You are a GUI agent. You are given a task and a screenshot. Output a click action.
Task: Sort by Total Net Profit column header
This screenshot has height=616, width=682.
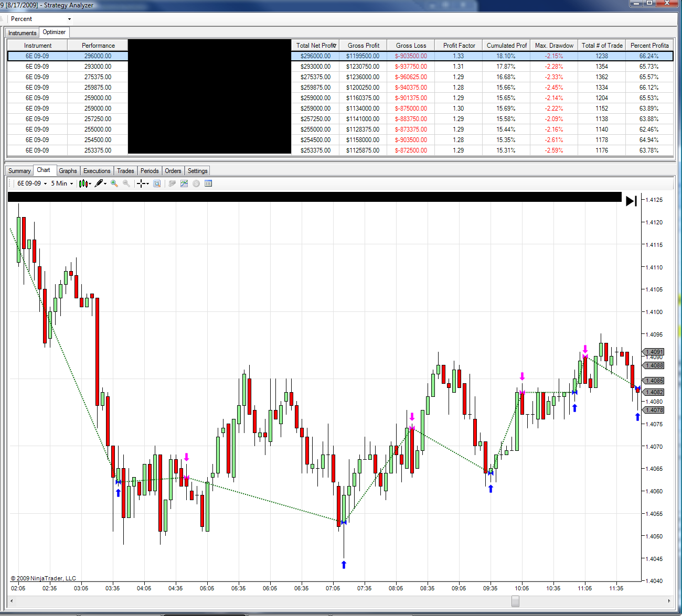pyautogui.click(x=315, y=46)
